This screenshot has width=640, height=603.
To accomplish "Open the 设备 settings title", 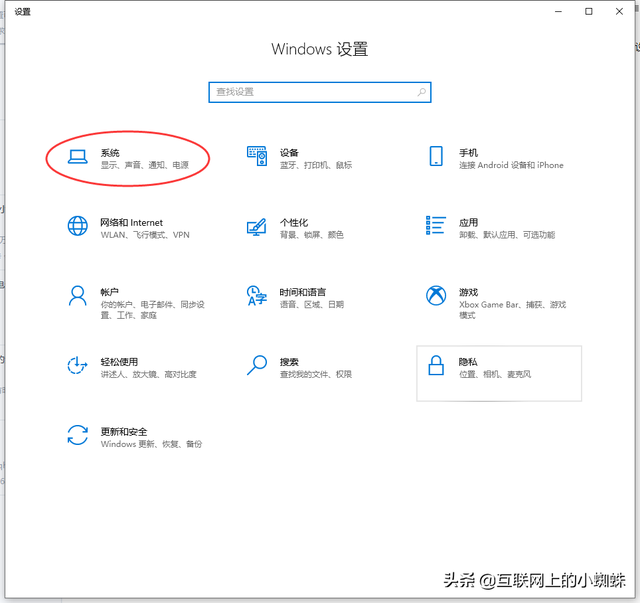I will coord(289,153).
